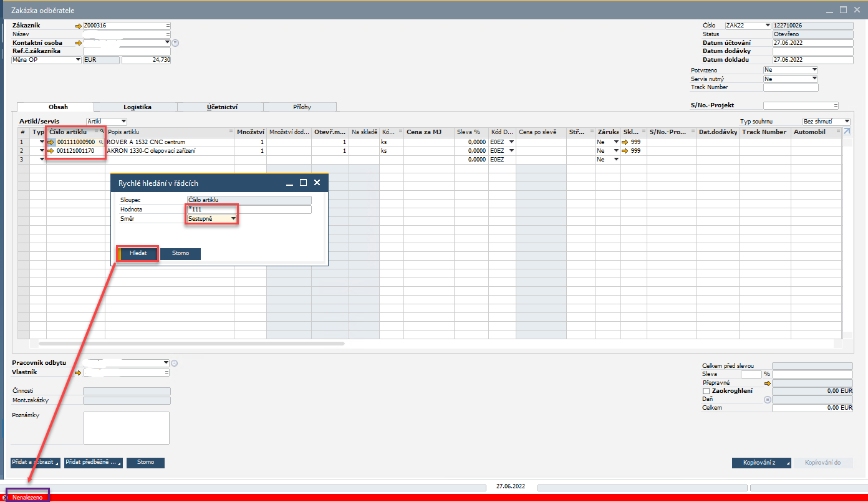
Task: Open customer link arrow next to Z000316
Action: click(x=79, y=26)
